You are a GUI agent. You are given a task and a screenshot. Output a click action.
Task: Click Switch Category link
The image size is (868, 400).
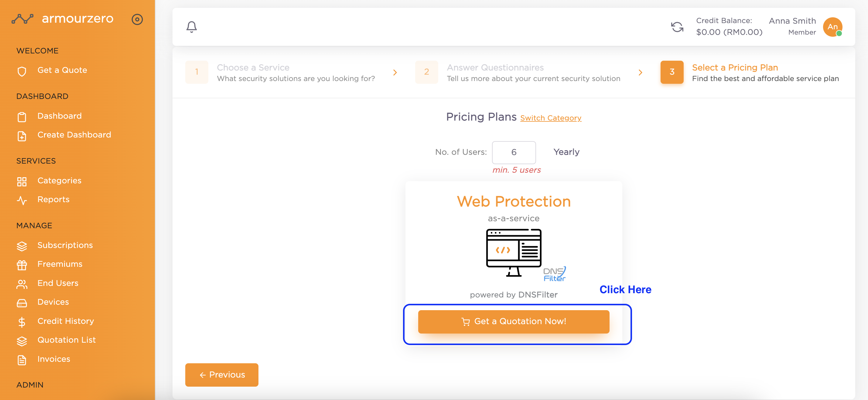coord(551,118)
